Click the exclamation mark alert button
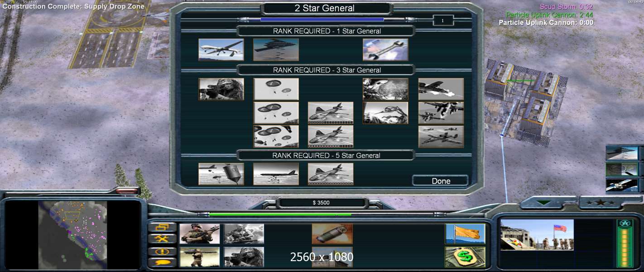Viewport: 644px width, 272px height. coord(162,251)
